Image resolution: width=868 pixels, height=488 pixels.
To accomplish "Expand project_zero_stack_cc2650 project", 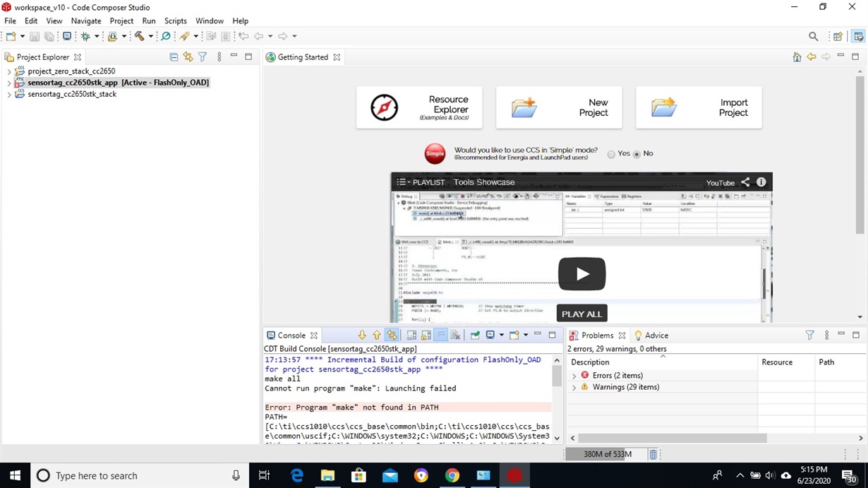I will (x=9, y=71).
